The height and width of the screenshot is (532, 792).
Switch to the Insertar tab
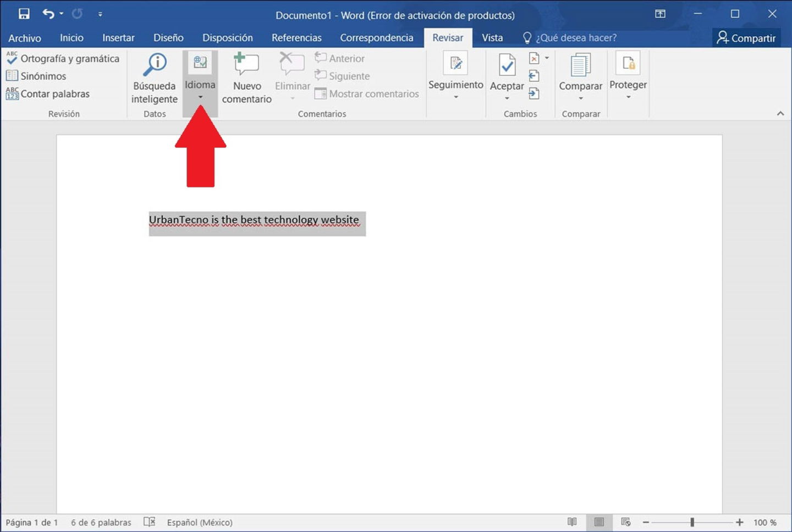pos(118,37)
